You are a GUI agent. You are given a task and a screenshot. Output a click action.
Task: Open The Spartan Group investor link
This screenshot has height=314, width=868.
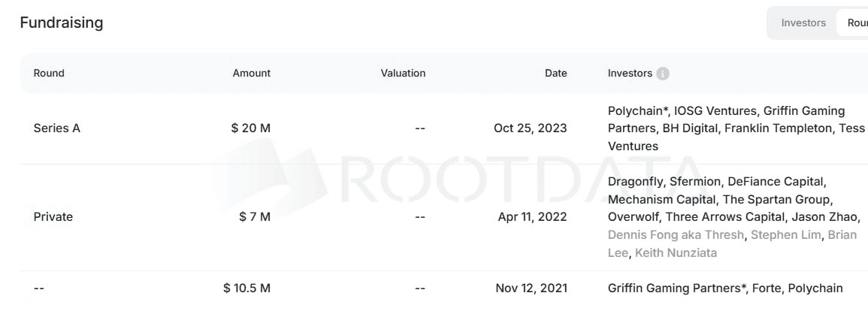[x=778, y=199]
